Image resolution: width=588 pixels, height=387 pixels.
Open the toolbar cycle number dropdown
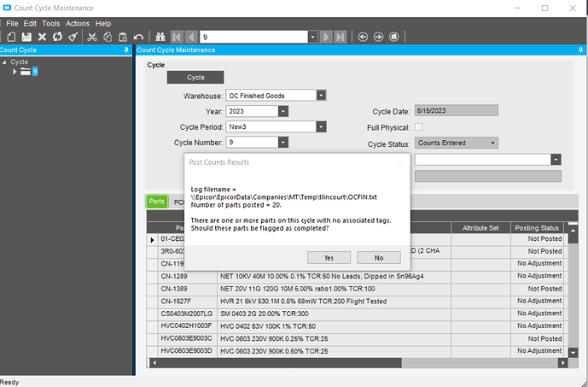(x=312, y=37)
